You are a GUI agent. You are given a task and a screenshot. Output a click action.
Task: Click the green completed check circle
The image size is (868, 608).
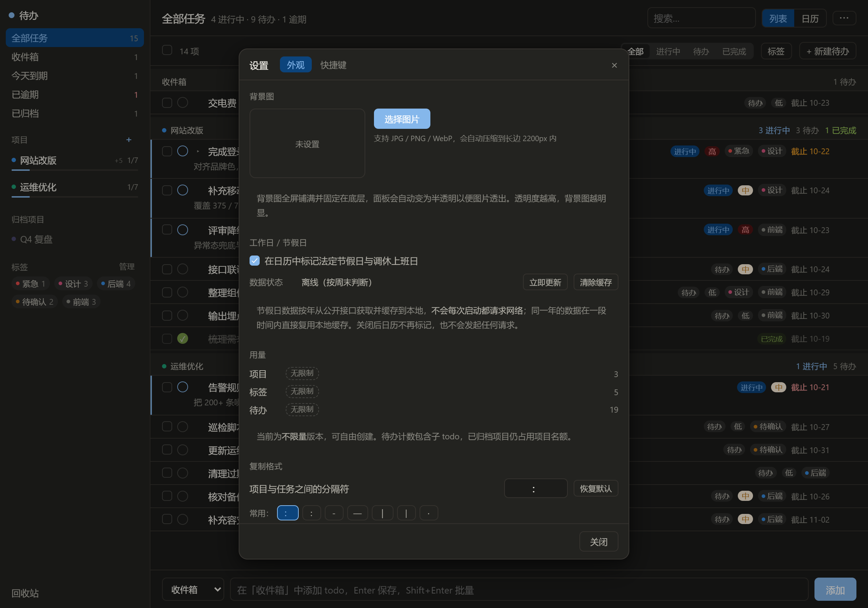tap(183, 338)
